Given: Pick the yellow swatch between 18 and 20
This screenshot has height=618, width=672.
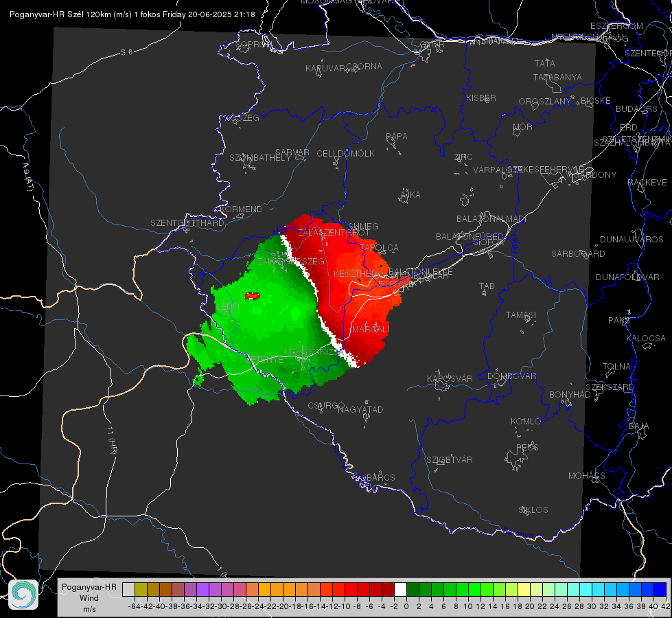Looking at the screenshot, I should (x=524, y=589).
